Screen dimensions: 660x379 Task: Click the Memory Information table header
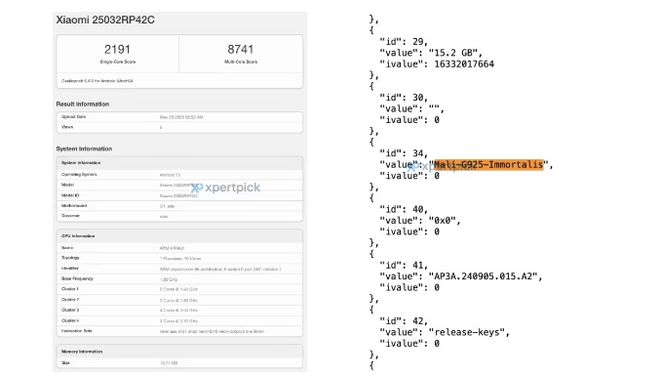(180, 351)
